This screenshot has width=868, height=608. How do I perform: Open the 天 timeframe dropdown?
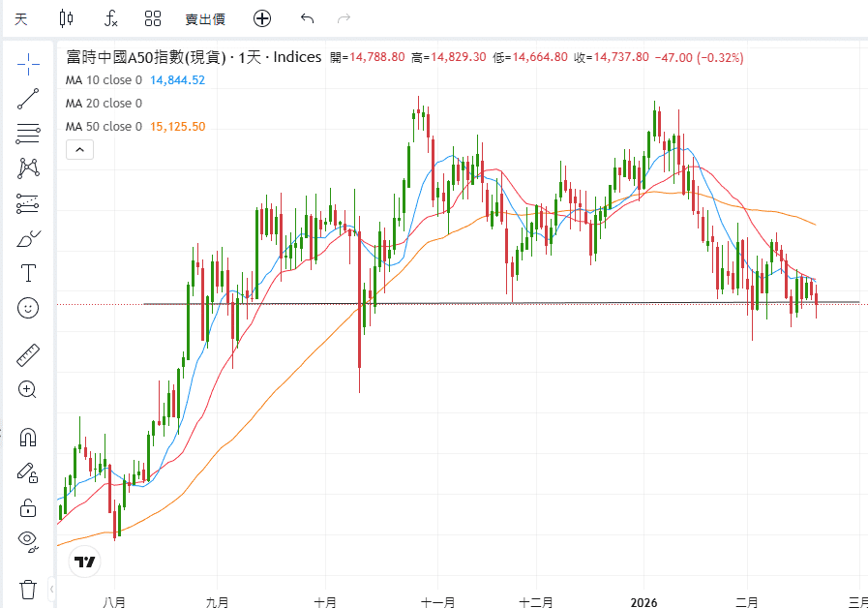point(19,18)
